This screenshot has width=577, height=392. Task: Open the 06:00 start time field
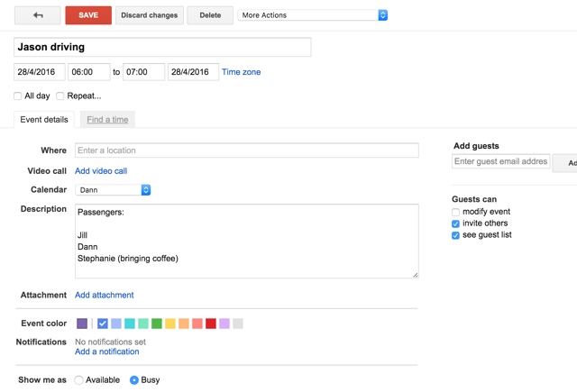pyautogui.click(x=89, y=72)
